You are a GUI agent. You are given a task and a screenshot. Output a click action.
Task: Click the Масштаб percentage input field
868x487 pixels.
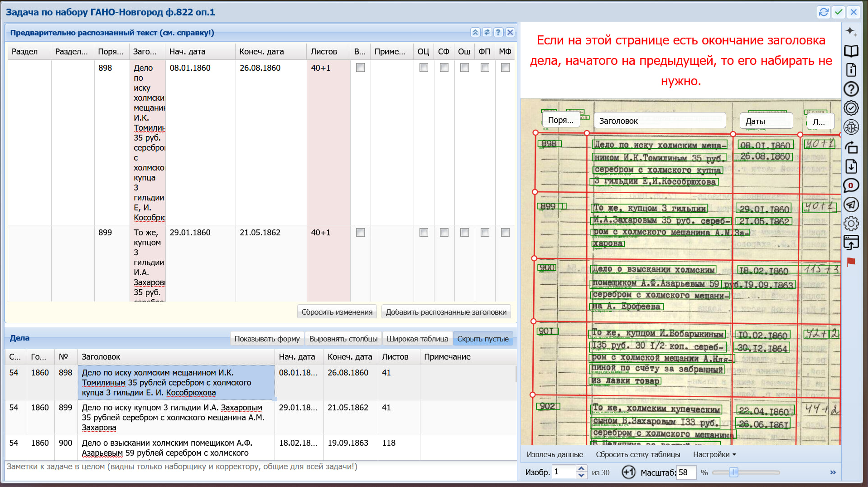(x=686, y=472)
